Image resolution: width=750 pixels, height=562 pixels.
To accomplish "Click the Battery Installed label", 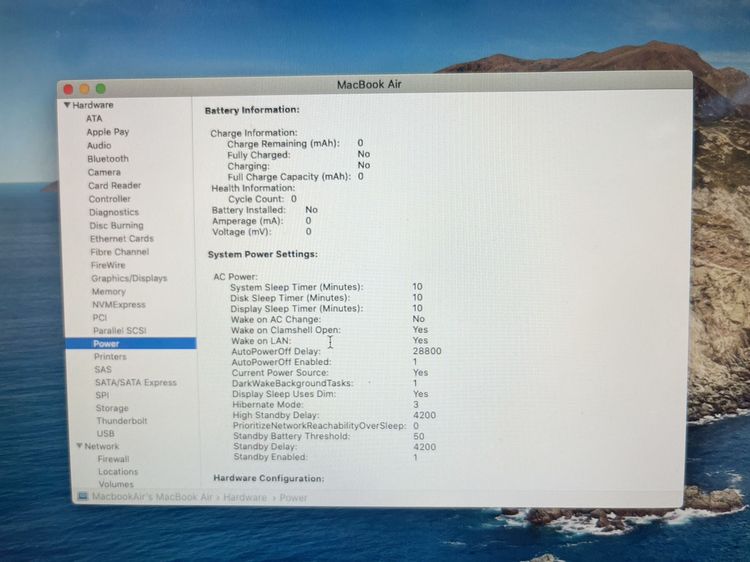I will point(249,210).
